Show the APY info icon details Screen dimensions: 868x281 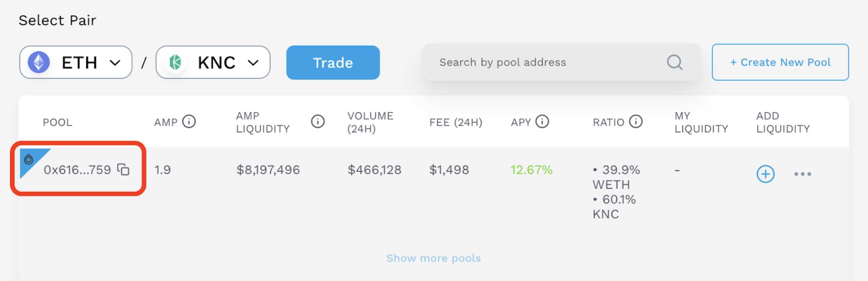pos(542,122)
